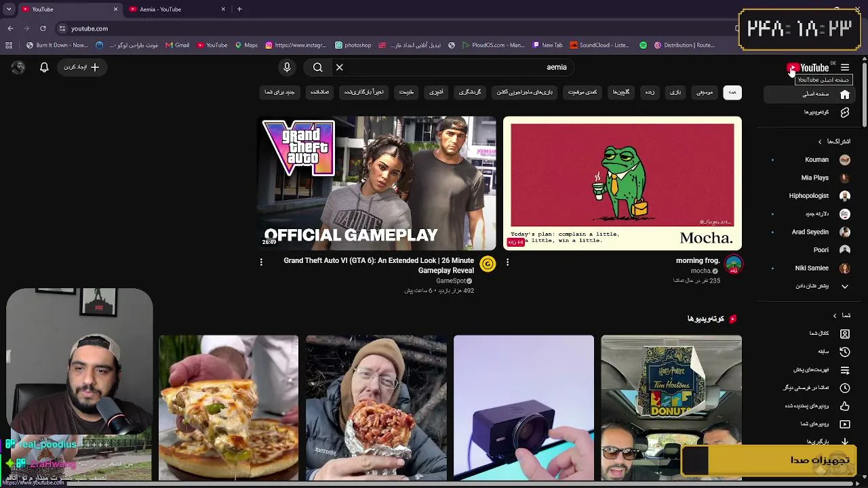The image size is (868, 488).
Task: Open Playlists (فهرست‌های پخش) in sidebar
Action: point(809,370)
